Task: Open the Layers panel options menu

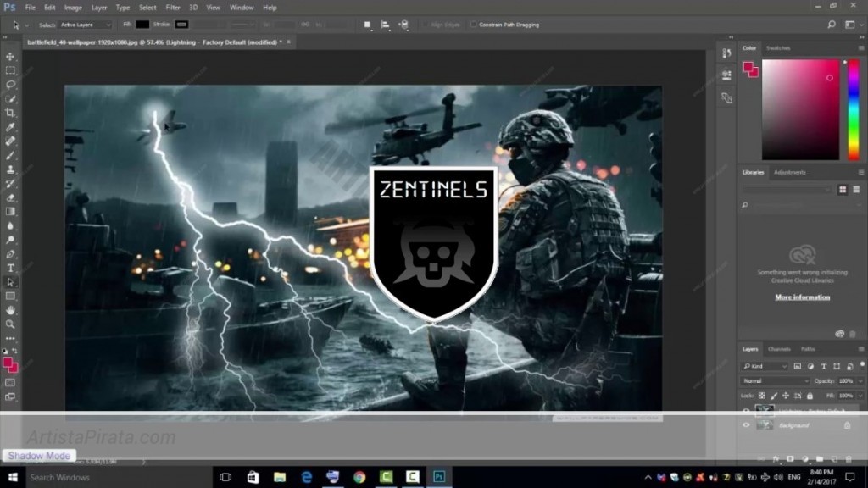Action: [861, 349]
